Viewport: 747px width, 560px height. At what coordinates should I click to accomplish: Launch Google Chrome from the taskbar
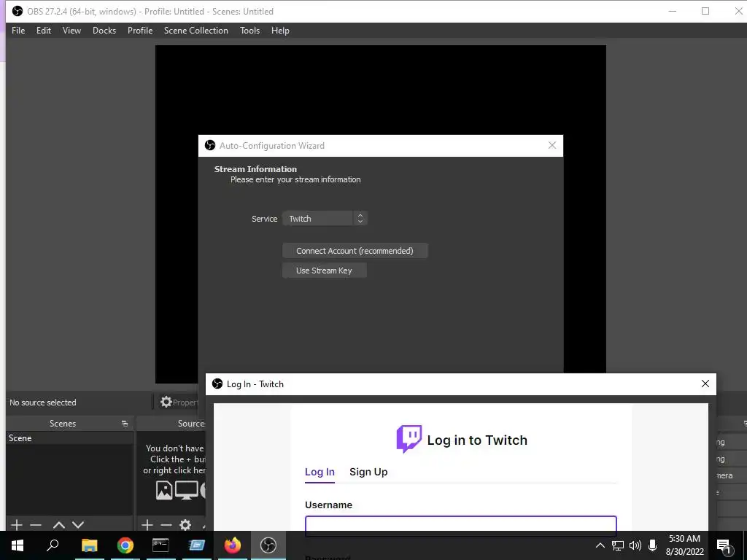(x=125, y=545)
